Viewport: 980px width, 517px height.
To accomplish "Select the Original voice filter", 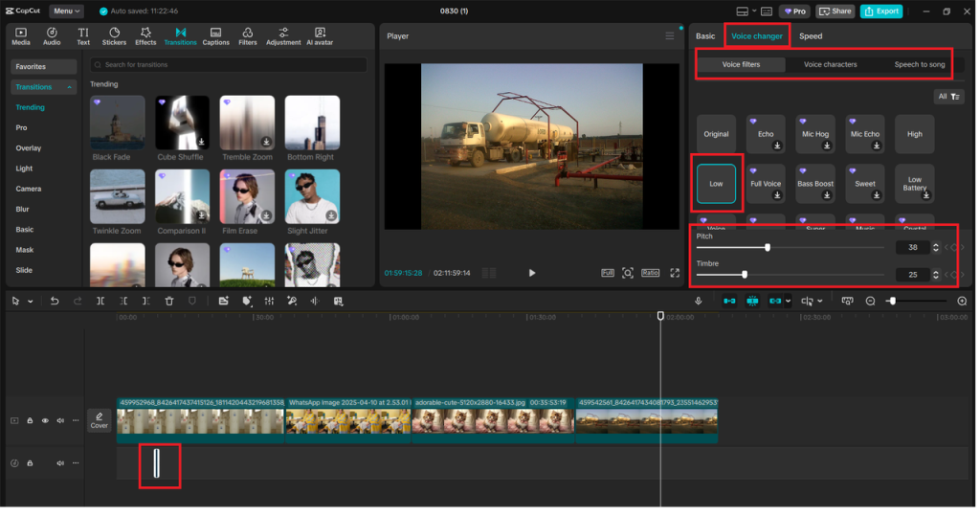I will pyautogui.click(x=716, y=134).
